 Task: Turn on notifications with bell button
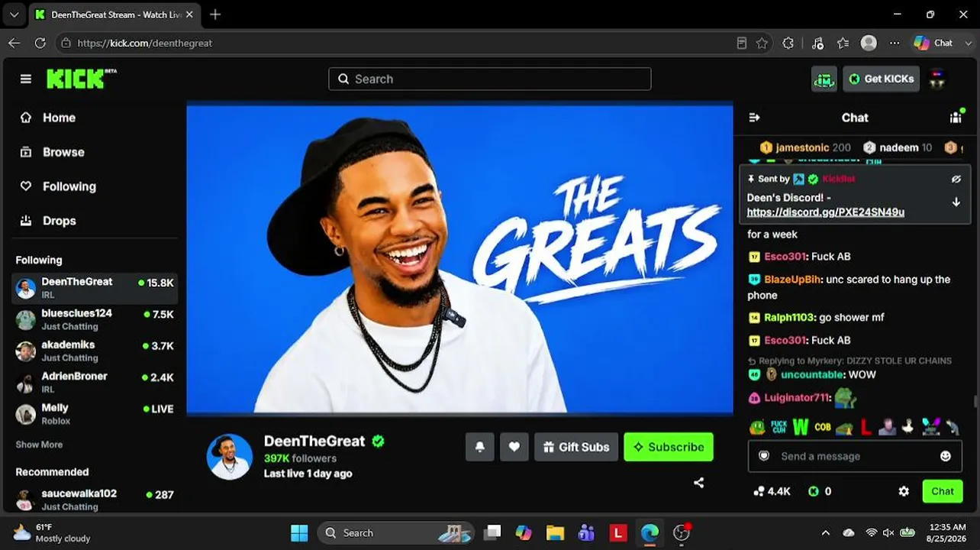coord(480,447)
